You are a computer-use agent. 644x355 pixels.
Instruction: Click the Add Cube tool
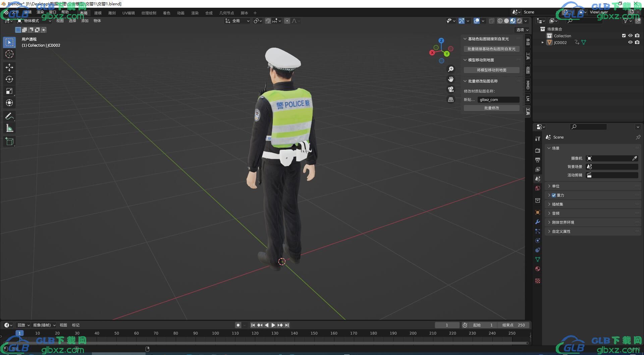[x=9, y=142]
